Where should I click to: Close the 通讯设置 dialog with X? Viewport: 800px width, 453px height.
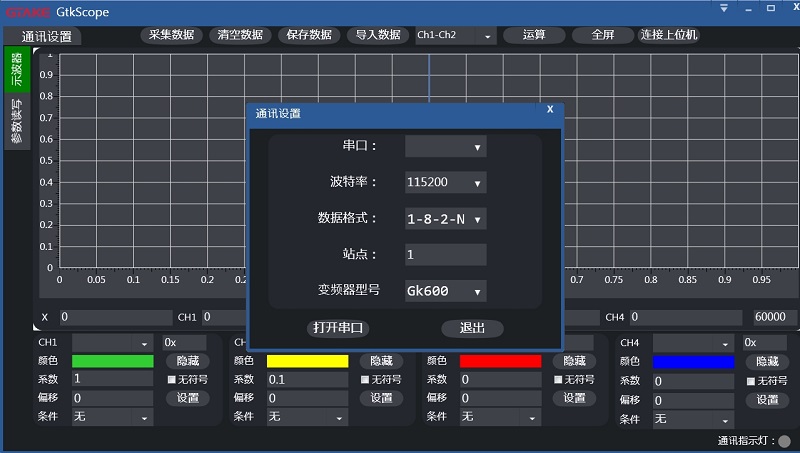[x=550, y=109]
